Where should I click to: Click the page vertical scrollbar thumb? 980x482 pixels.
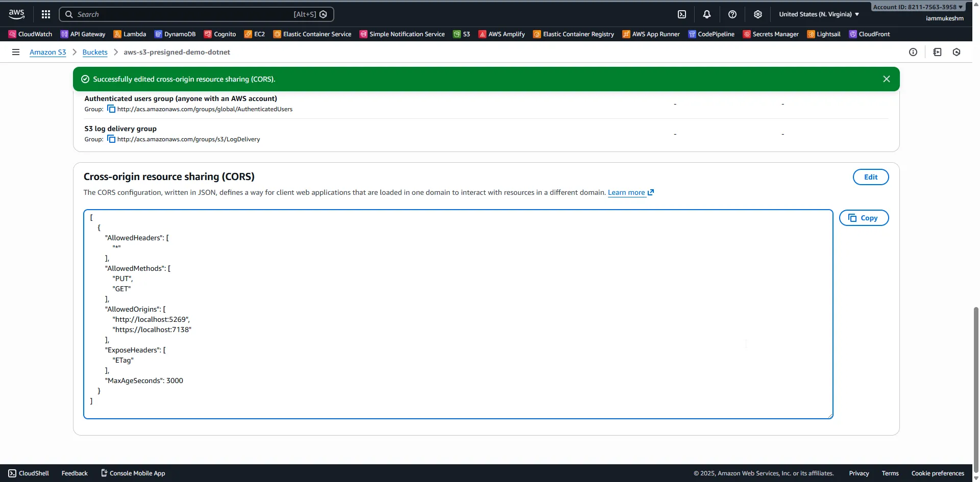coord(976,388)
